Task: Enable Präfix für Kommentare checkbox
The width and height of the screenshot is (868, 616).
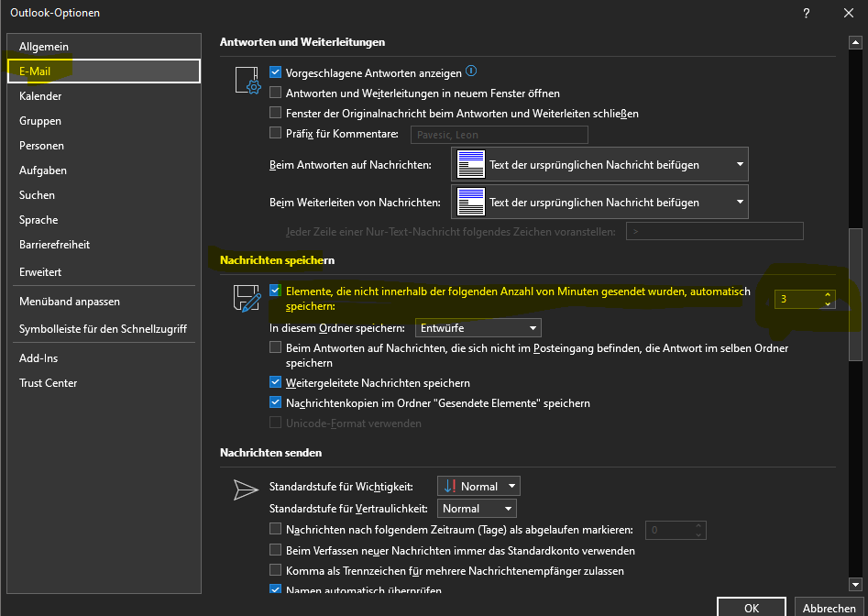Action: pos(275,133)
